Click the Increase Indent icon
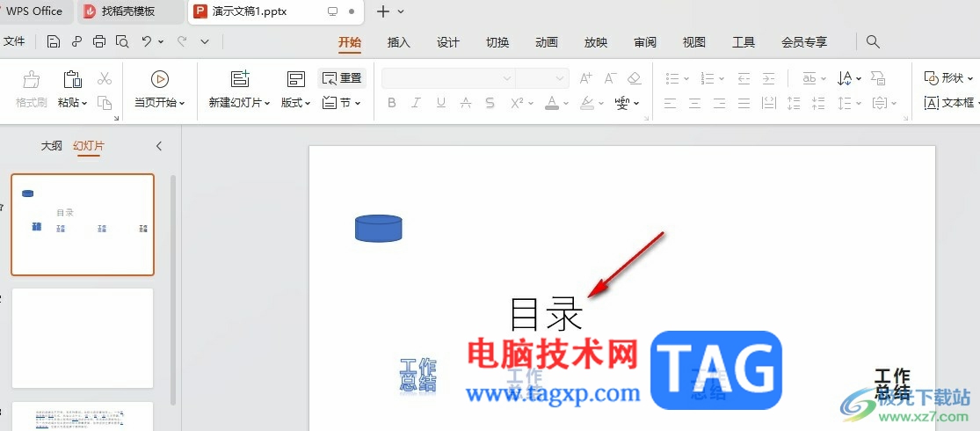The height and width of the screenshot is (431, 980). coord(769,79)
